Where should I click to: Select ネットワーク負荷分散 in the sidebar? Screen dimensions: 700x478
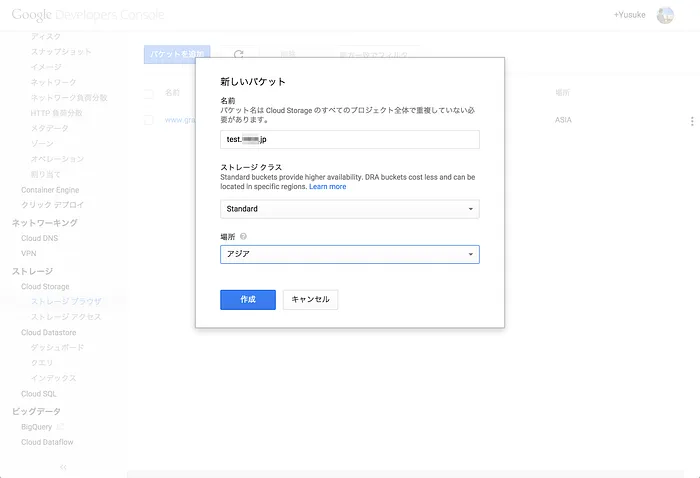click(69, 97)
